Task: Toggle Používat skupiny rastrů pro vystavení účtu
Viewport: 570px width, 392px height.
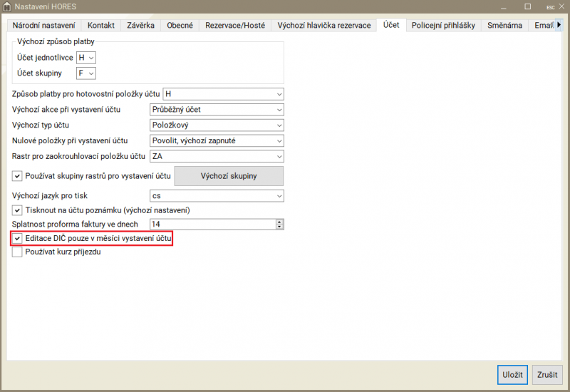Action: pos(18,176)
